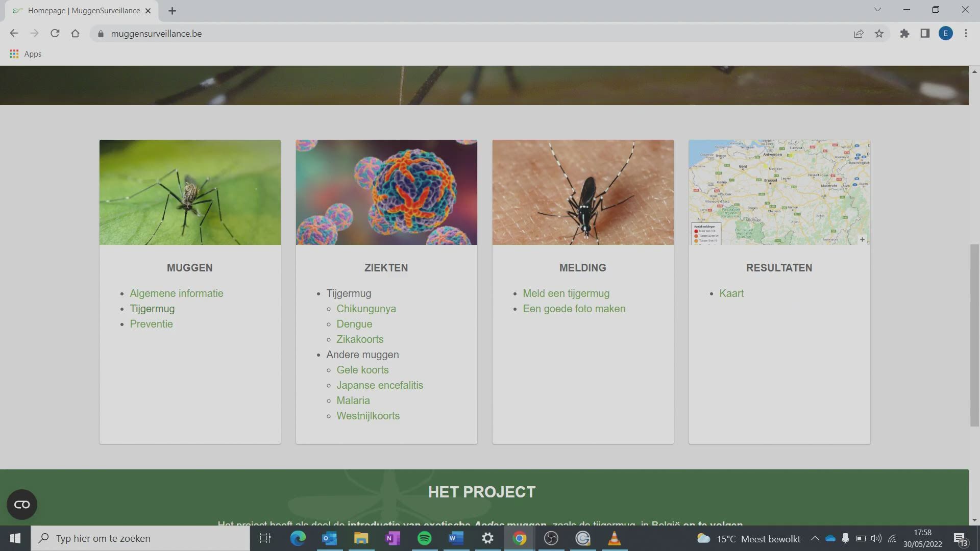Open a new browser tab
Screen dimensions: 980x551
pos(172,11)
